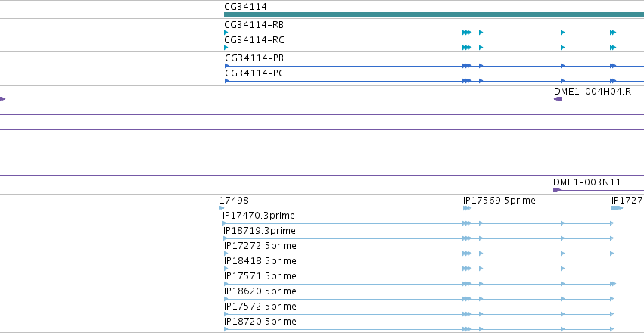Screen dimensions: 644x333
Task: Select the IP18719.3prime alignment label
Action: point(260,231)
